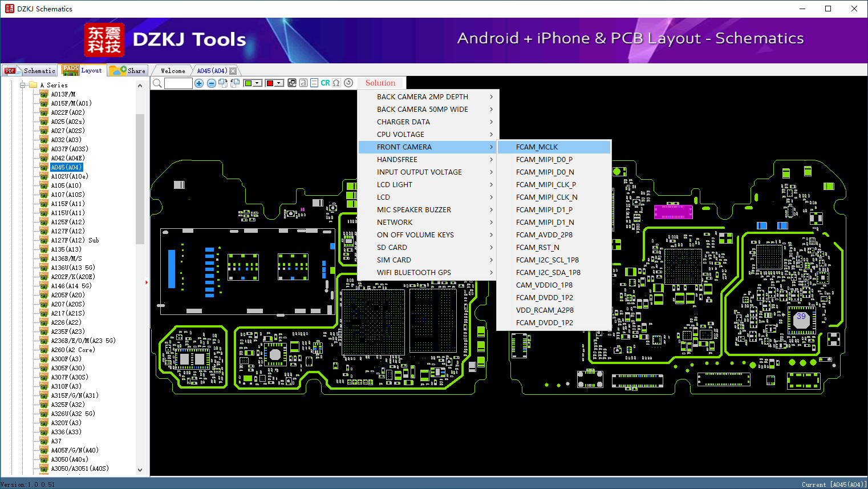The height and width of the screenshot is (489, 868).
Task: Click the PCB icon beside A37
Action: [44, 441]
